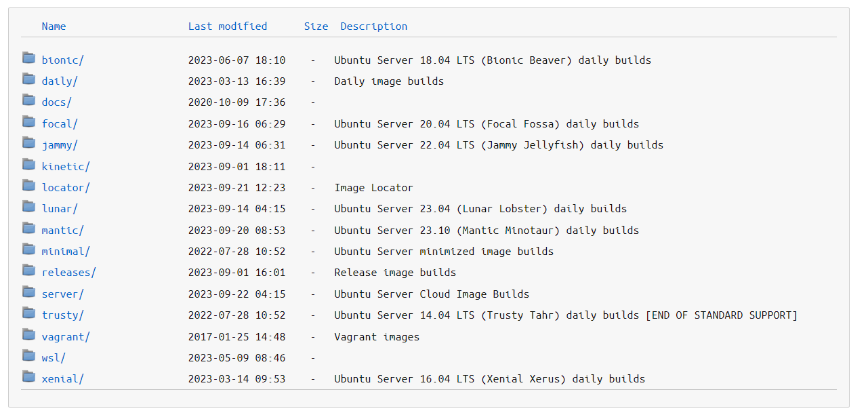Screen dimensions: 868x415
Task: Click the date 2023-03-13 16:39
Action: pyautogui.click(x=237, y=81)
